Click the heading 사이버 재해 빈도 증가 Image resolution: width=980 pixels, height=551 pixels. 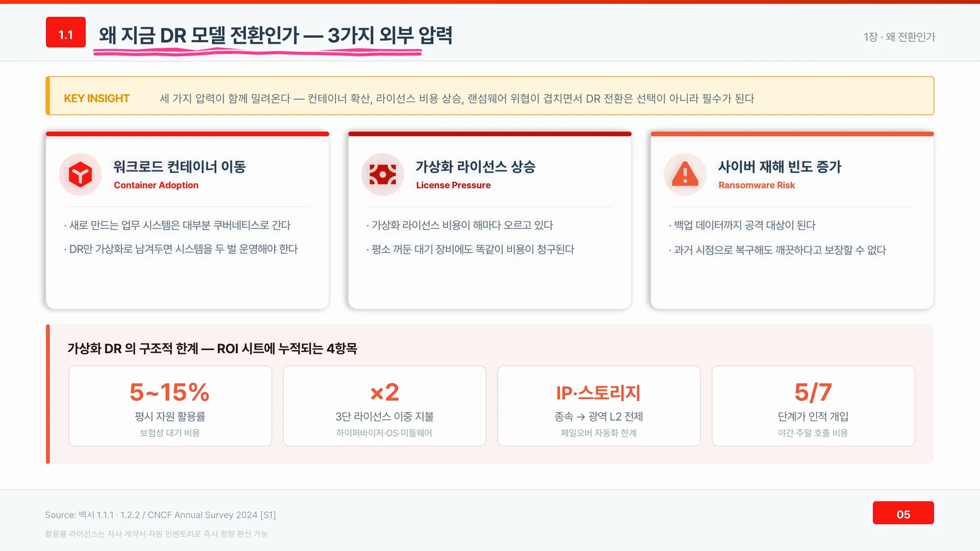[x=780, y=166]
